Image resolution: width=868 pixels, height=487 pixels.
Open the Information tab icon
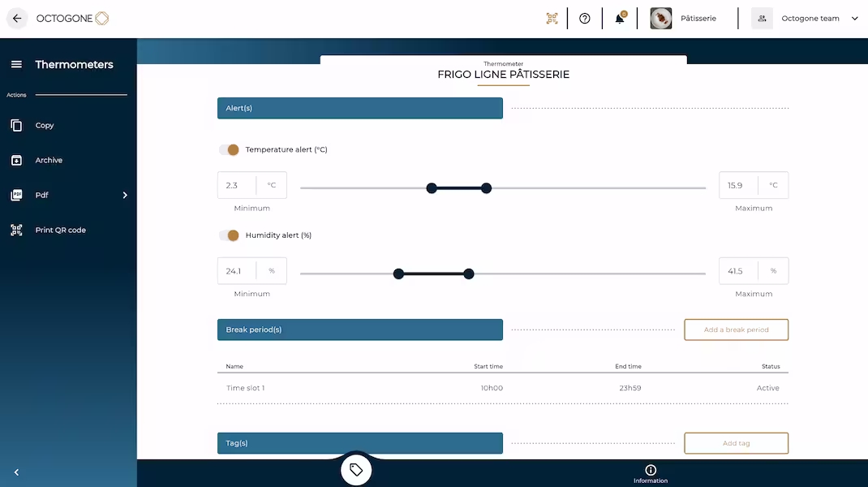click(x=651, y=470)
